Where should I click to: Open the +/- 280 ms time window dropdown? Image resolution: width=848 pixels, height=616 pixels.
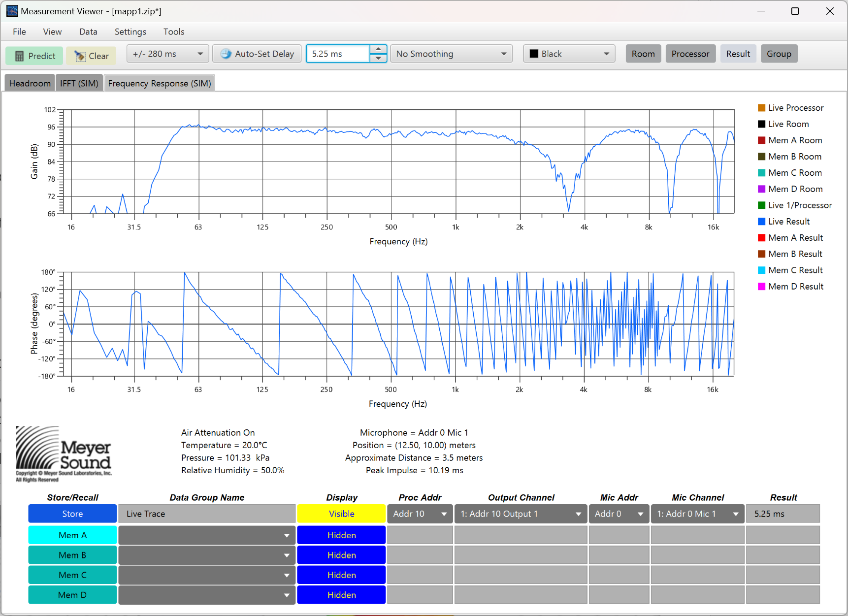168,54
